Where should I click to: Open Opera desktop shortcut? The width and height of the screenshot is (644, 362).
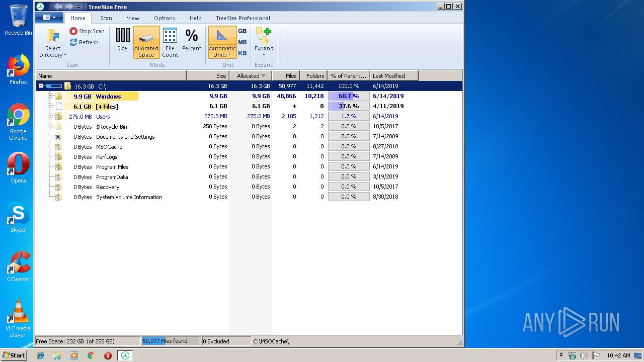point(18,168)
